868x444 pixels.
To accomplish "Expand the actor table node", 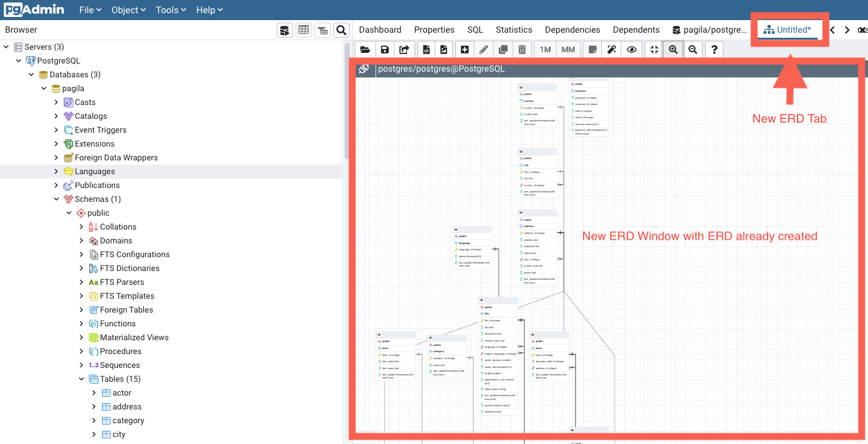I will point(94,392).
